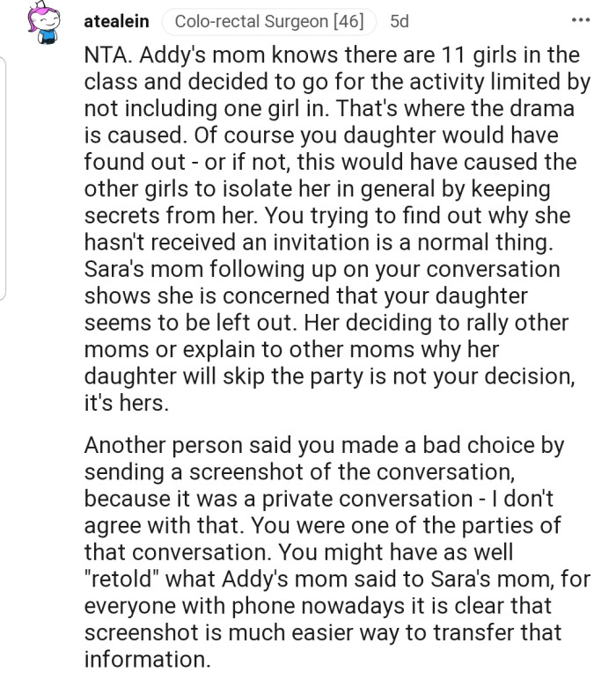This screenshot has height=686, width=616.
Task: Click the 5d comment timestamp
Action: coord(399,21)
